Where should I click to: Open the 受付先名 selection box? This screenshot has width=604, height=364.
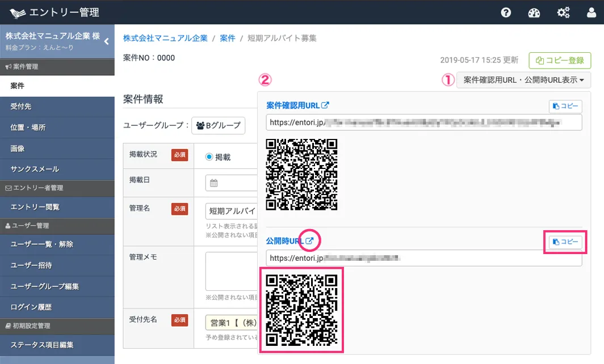(231, 323)
